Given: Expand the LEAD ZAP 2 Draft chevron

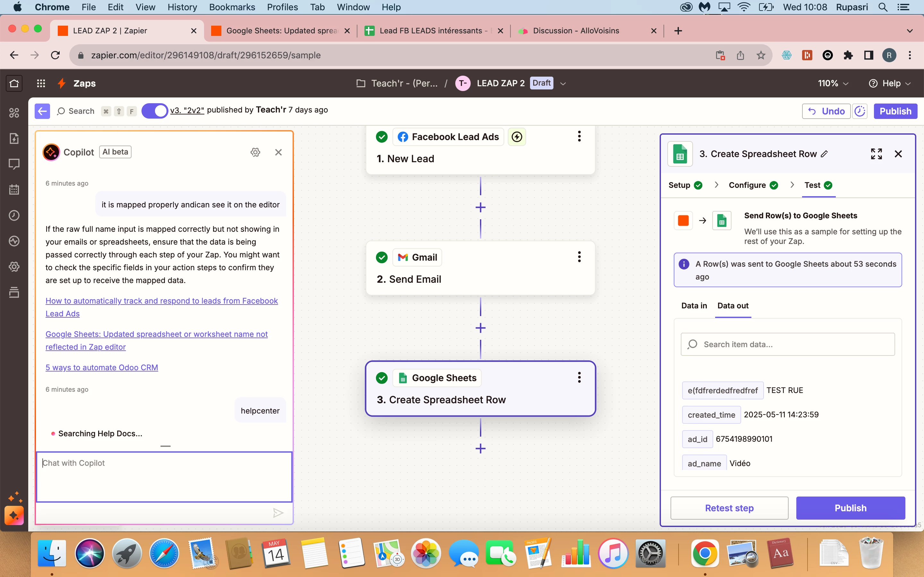Looking at the screenshot, I should [x=563, y=84].
